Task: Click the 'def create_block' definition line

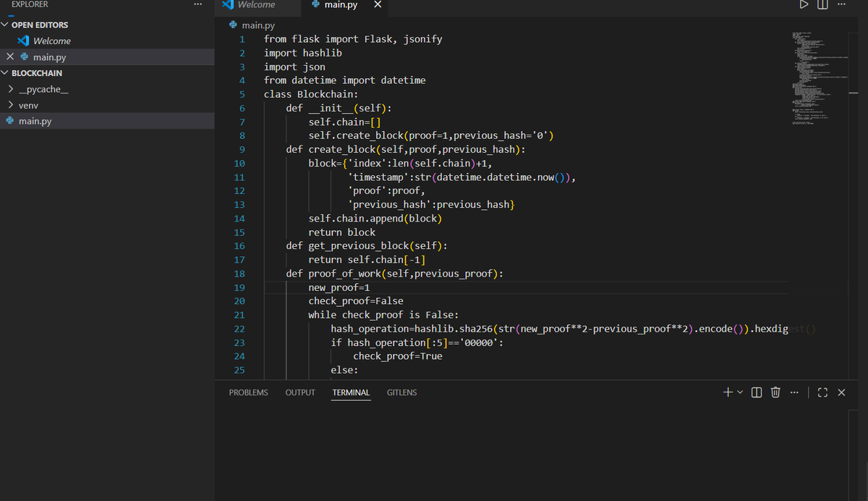Action: tap(406, 149)
